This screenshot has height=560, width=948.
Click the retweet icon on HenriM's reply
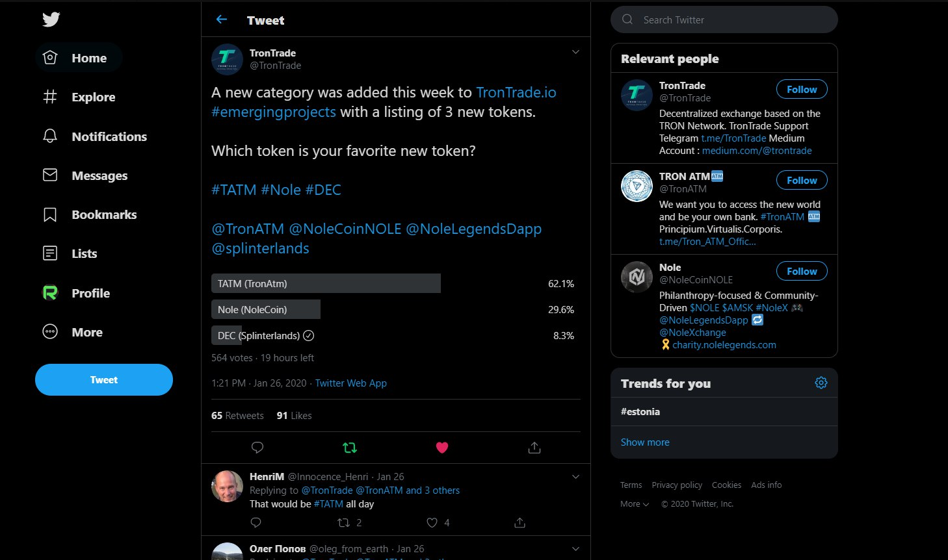click(x=344, y=522)
